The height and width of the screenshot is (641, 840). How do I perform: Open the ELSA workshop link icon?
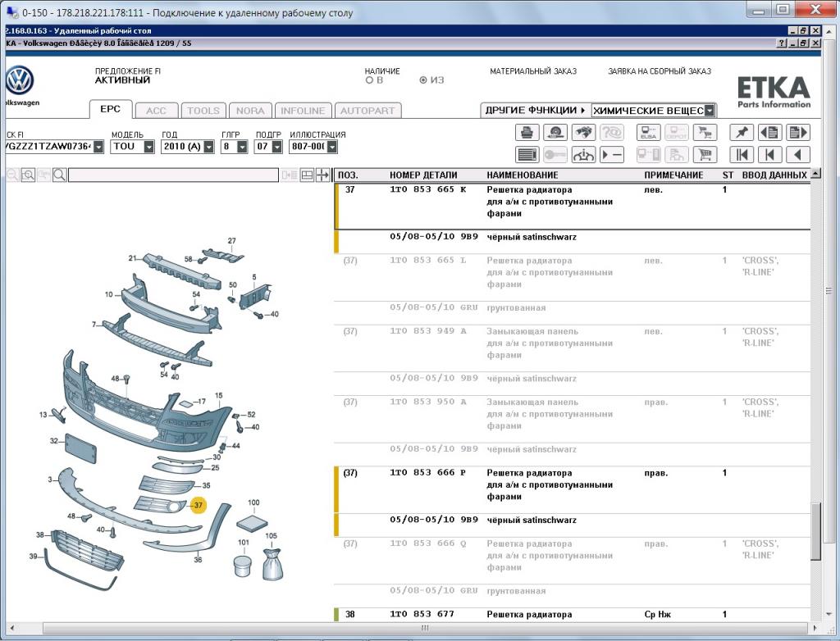pyautogui.click(x=648, y=132)
